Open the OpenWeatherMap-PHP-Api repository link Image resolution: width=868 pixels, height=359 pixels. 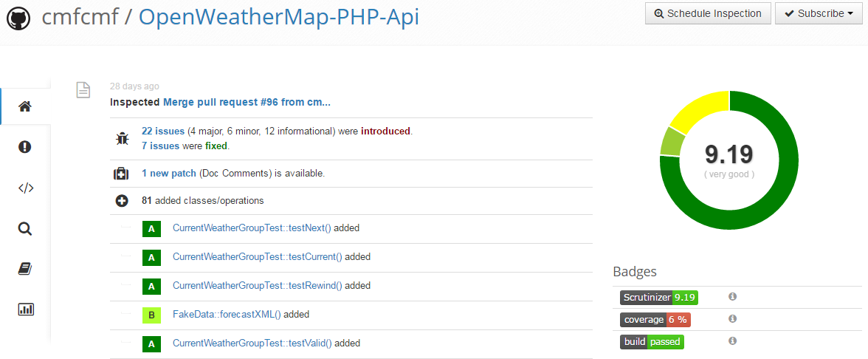point(278,17)
